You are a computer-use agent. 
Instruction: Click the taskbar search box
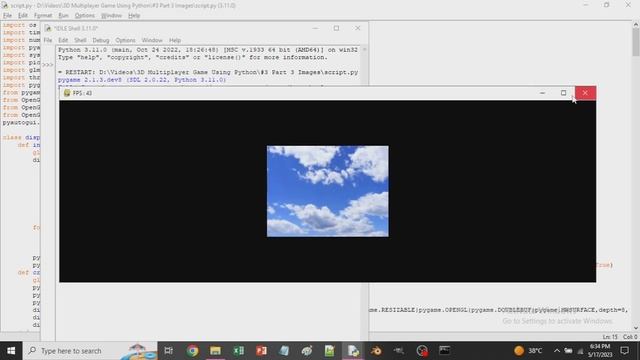[x=90, y=351]
